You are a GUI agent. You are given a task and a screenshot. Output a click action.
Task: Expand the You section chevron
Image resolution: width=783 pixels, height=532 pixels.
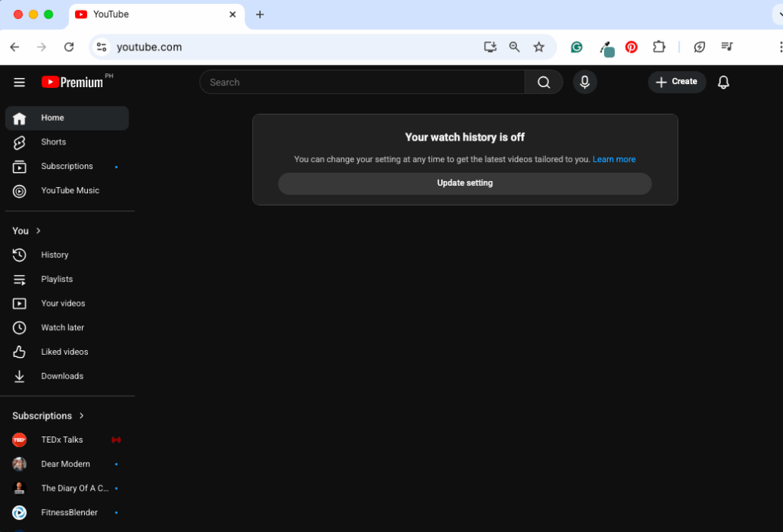click(x=38, y=231)
